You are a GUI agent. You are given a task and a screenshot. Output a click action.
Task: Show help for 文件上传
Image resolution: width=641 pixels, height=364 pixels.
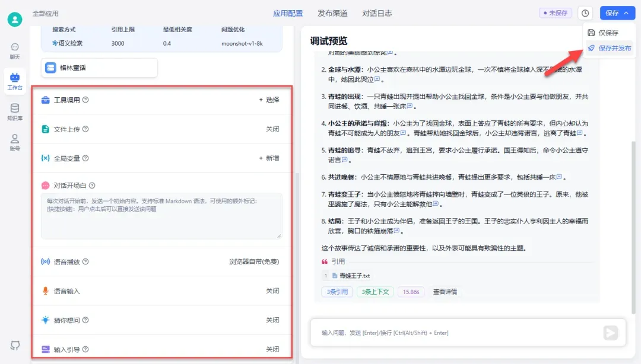pyautogui.click(x=85, y=129)
